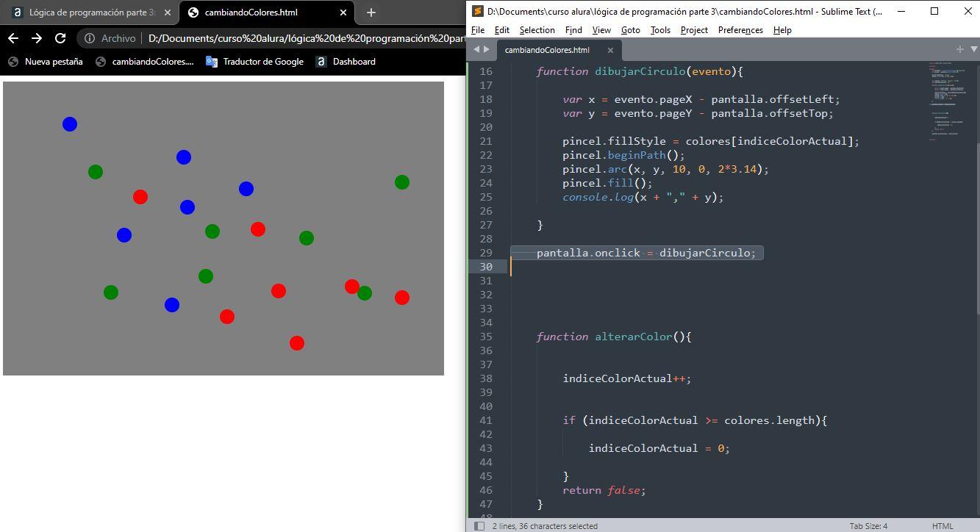Click the Alura Dashboard bookmark icon

point(321,62)
